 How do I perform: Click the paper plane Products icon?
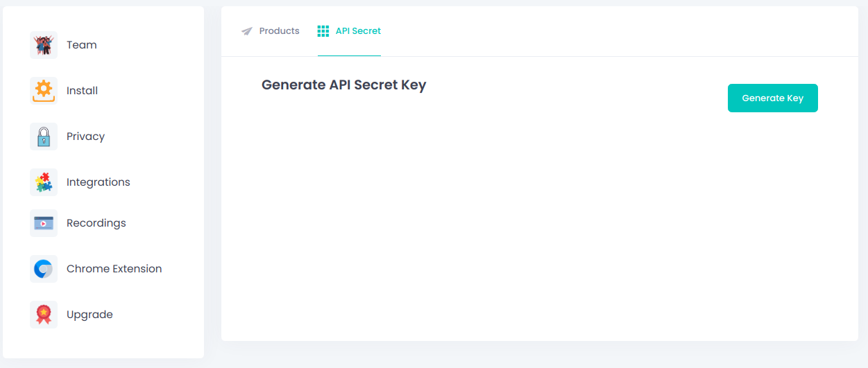click(247, 31)
